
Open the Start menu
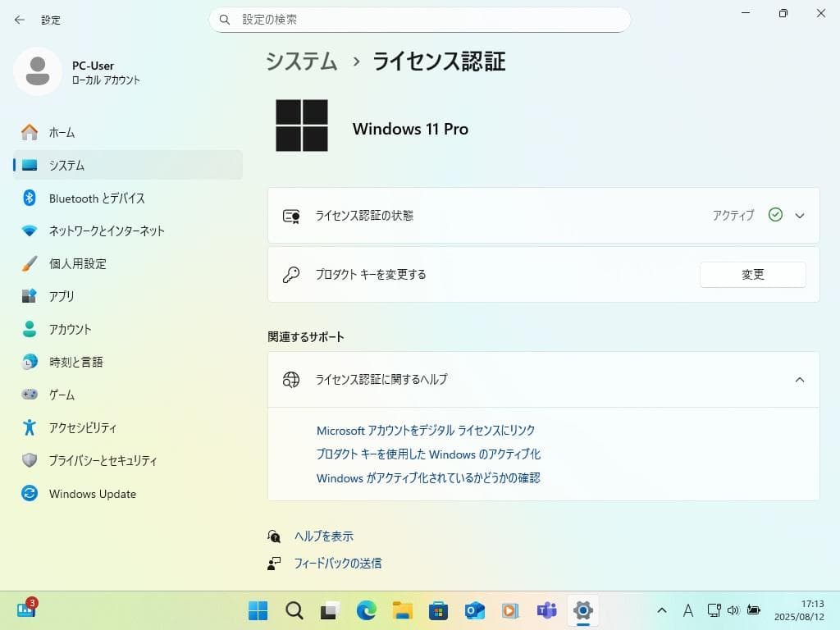pos(258,610)
